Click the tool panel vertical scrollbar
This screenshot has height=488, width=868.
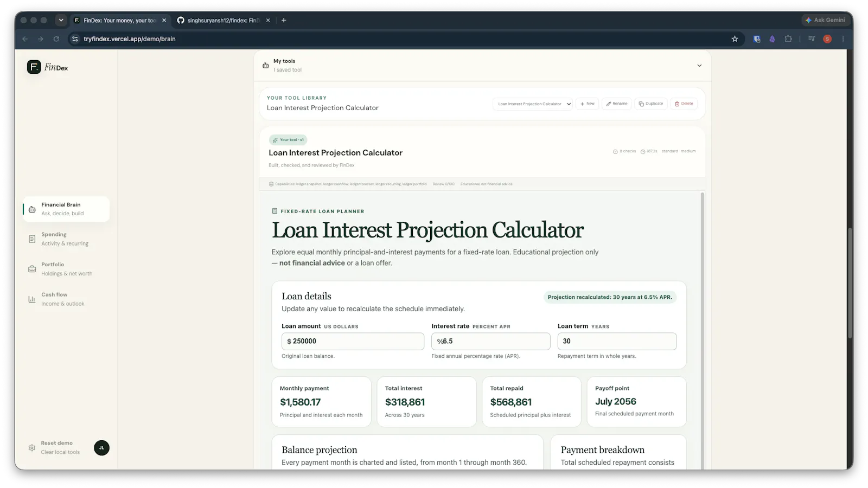[703, 331]
